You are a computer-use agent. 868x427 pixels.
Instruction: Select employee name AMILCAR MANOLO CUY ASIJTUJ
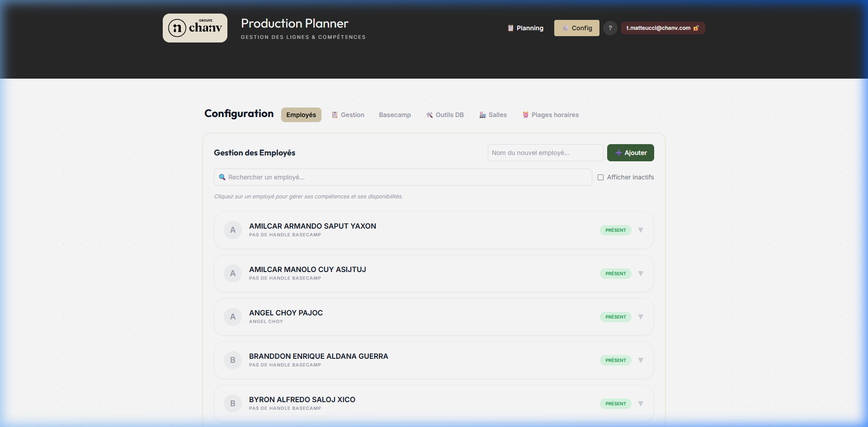pos(307,269)
